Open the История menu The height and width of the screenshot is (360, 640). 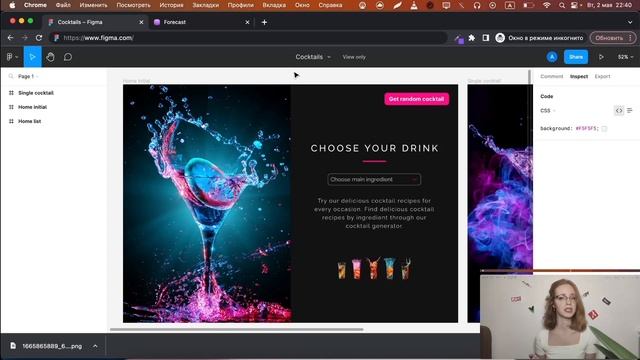click(171, 5)
